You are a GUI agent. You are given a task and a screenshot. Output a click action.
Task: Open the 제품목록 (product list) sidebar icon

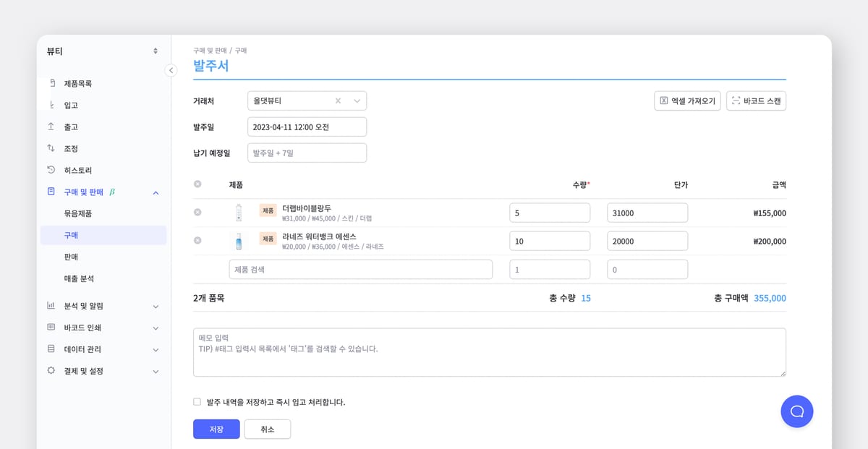click(52, 83)
